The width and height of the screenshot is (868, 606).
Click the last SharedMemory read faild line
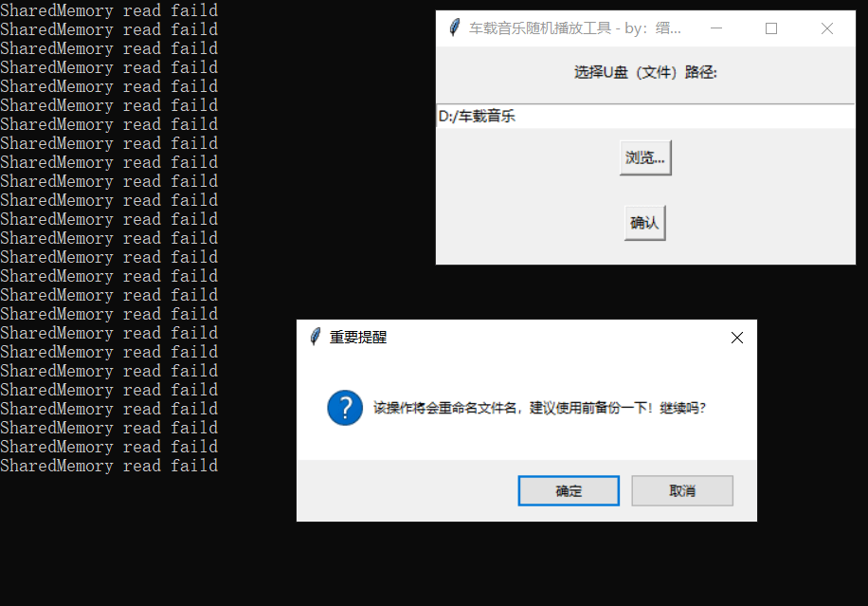[x=109, y=466]
